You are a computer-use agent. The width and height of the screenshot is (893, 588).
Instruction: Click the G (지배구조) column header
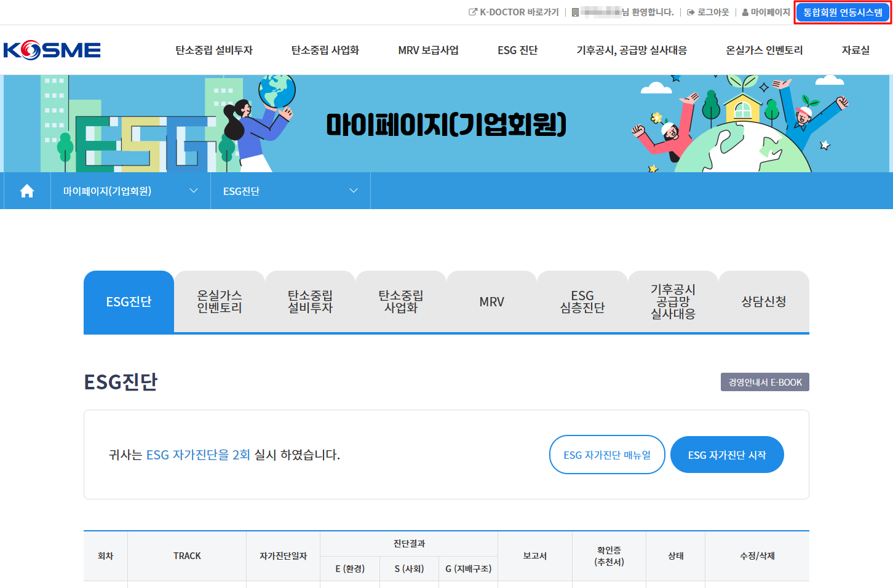tap(468, 569)
